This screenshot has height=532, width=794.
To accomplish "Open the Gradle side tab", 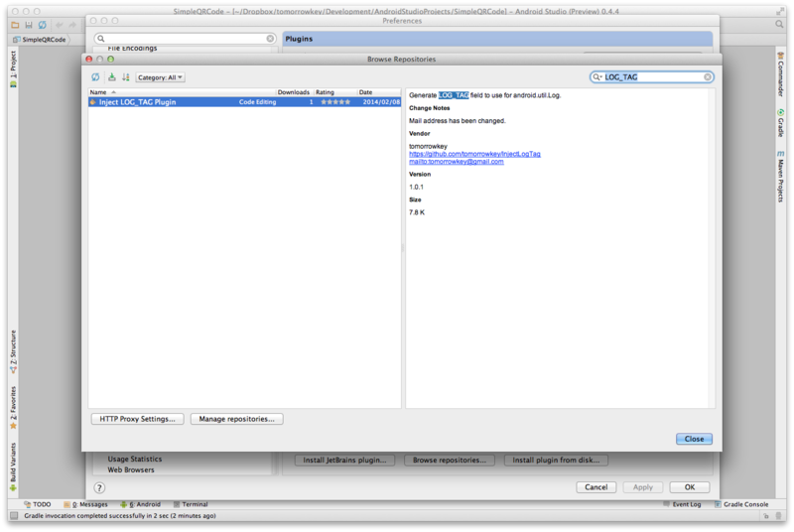I will (x=780, y=122).
